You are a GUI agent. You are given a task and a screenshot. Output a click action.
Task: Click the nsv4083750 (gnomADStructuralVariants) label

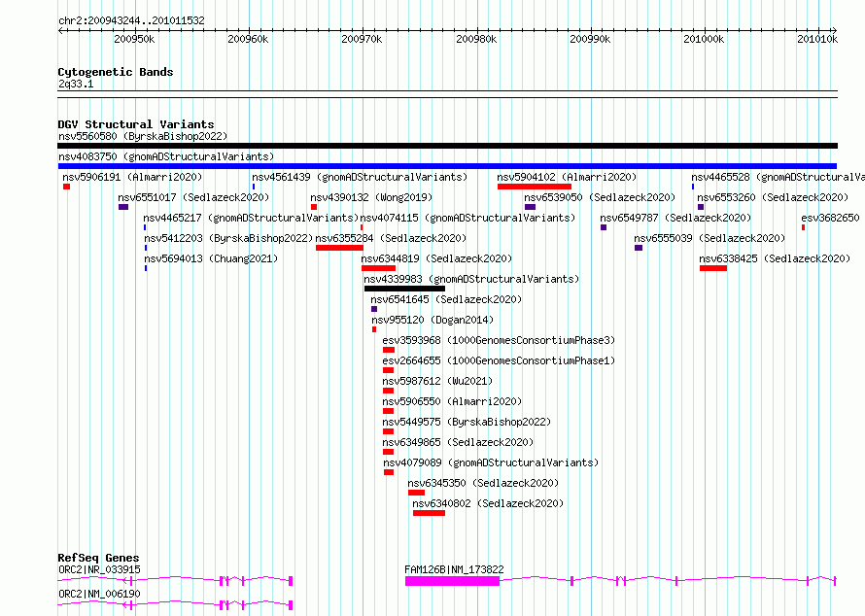coord(166,156)
